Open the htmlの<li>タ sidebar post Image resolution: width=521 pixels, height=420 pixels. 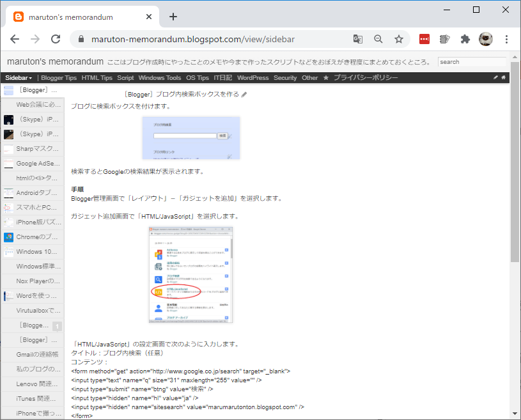pyautogui.click(x=32, y=178)
